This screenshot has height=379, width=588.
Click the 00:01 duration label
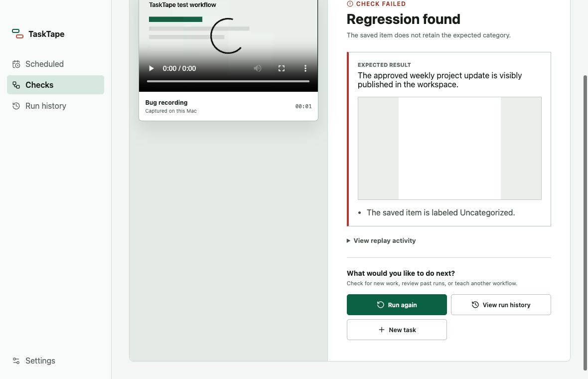[303, 106]
